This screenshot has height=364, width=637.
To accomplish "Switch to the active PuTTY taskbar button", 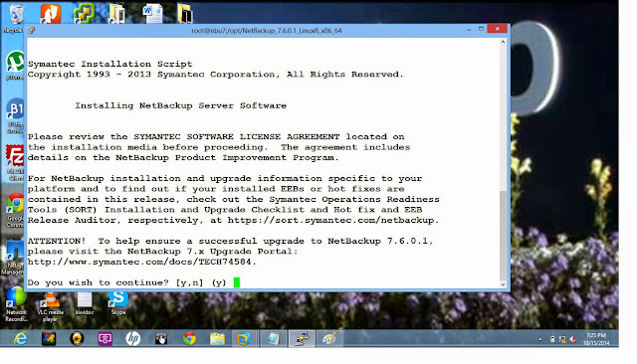I will pyautogui.click(x=302, y=338).
